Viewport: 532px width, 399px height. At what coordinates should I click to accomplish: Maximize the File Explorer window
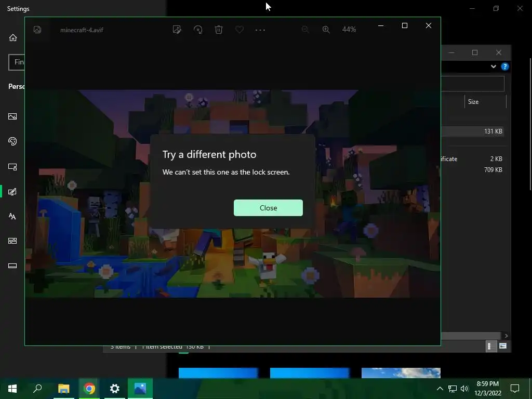coord(475,52)
